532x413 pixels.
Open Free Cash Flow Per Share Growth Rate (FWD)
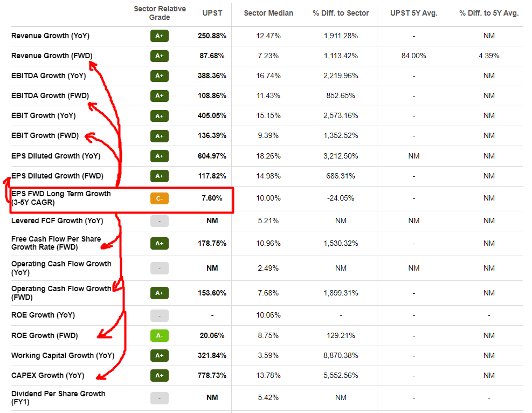click(56, 243)
